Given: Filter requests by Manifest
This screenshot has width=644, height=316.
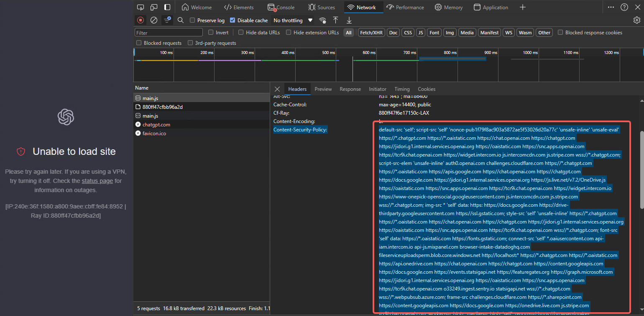Looking at the screenshot, I should [490, 33].
